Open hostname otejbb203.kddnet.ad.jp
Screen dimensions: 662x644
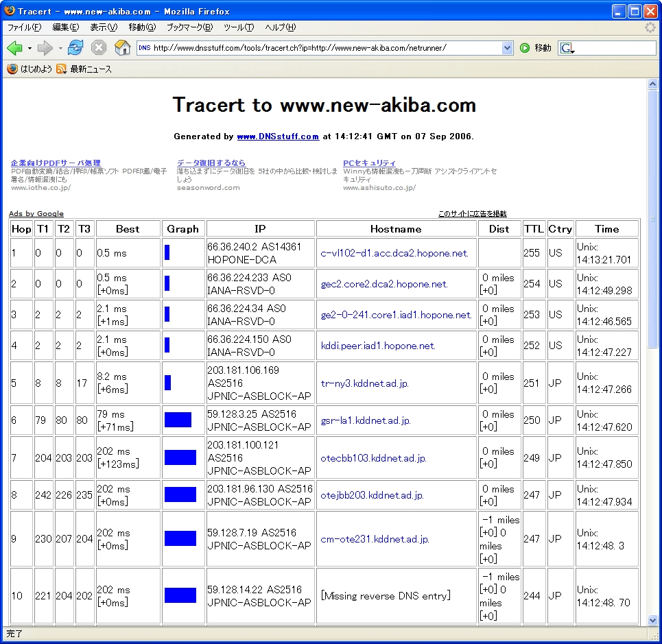click(x=372, y=495)
